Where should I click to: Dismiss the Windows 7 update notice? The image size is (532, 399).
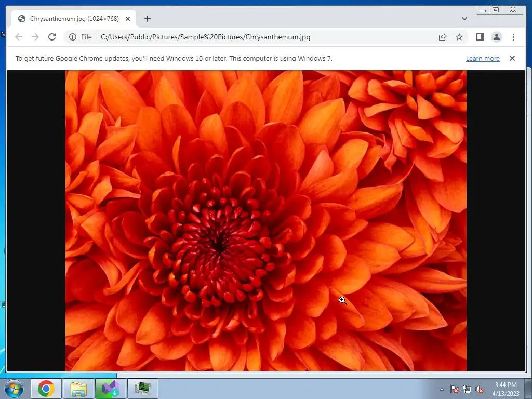pyautogui.click(x=512, y=58)
